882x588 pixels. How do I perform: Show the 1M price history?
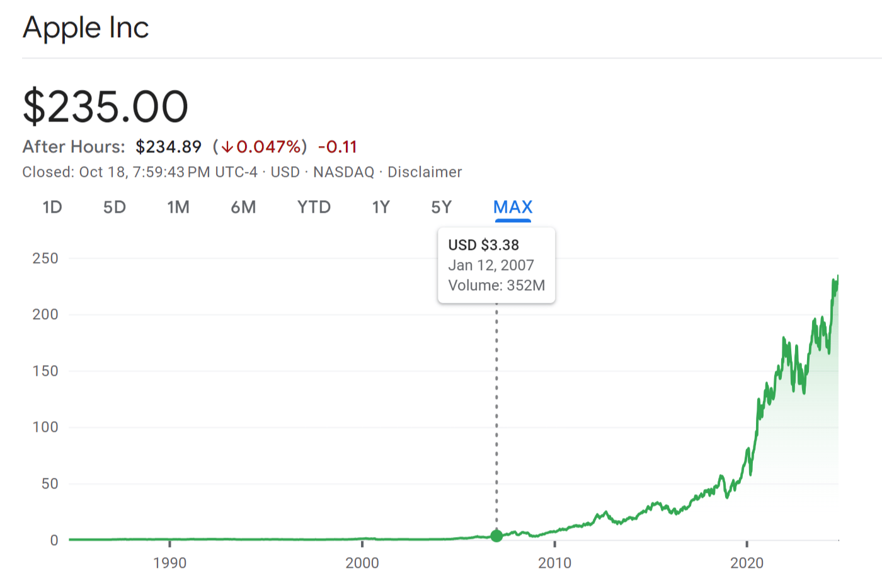coord(178,207)
